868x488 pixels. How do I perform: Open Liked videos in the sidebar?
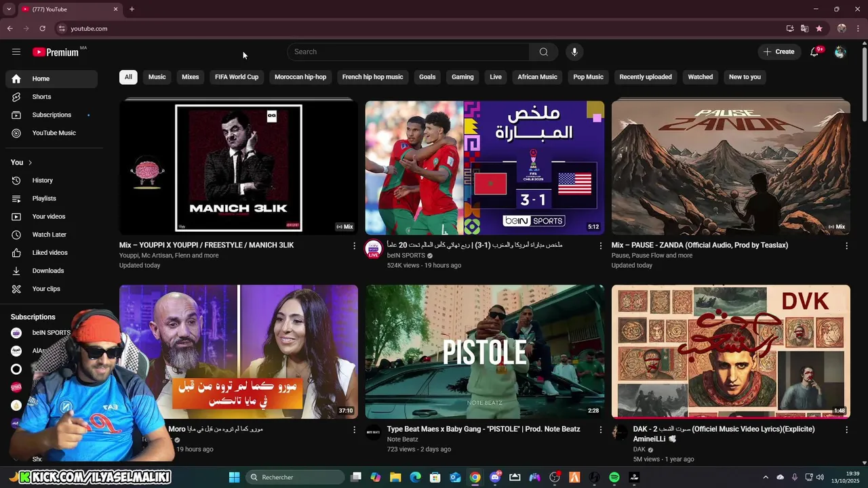tap(52, 253)
